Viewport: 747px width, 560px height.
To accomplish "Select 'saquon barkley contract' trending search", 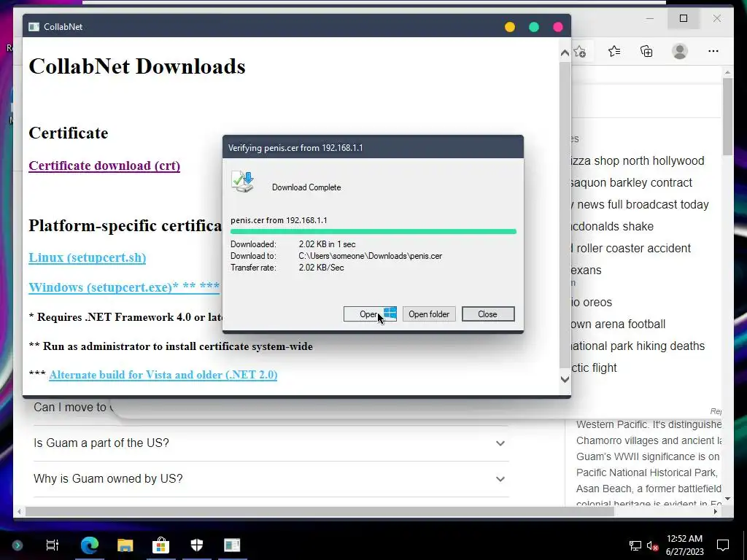I will click(631, 183).
